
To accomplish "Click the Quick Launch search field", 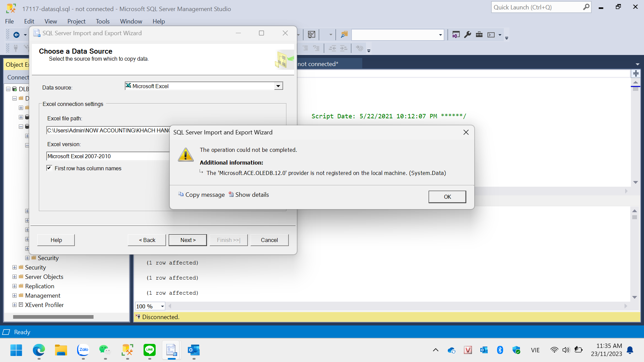I will [537, 7].
